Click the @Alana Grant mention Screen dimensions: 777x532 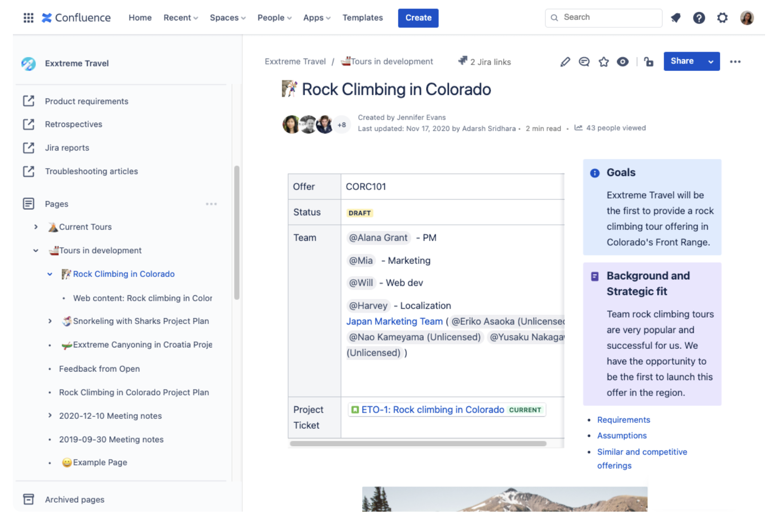click(378, 238)
